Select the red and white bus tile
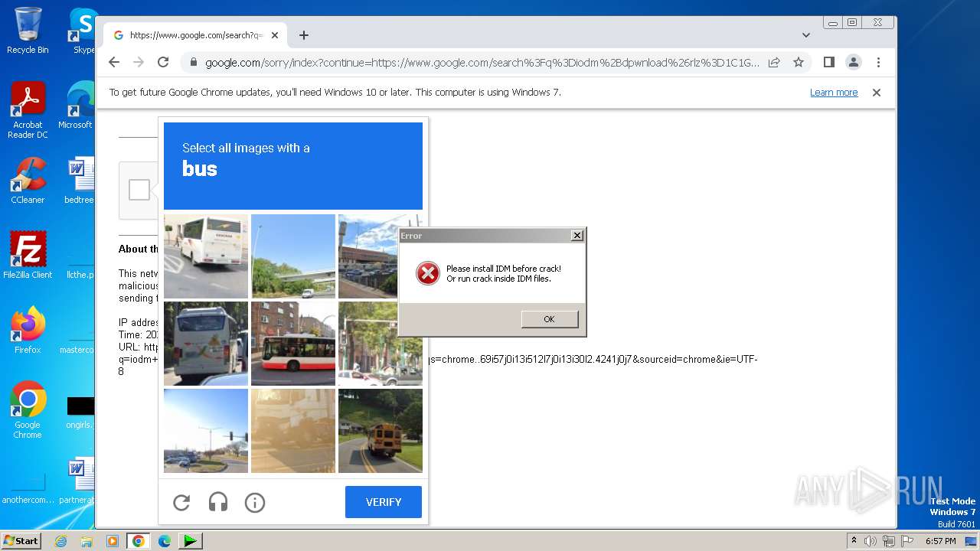 click(293, 344)
